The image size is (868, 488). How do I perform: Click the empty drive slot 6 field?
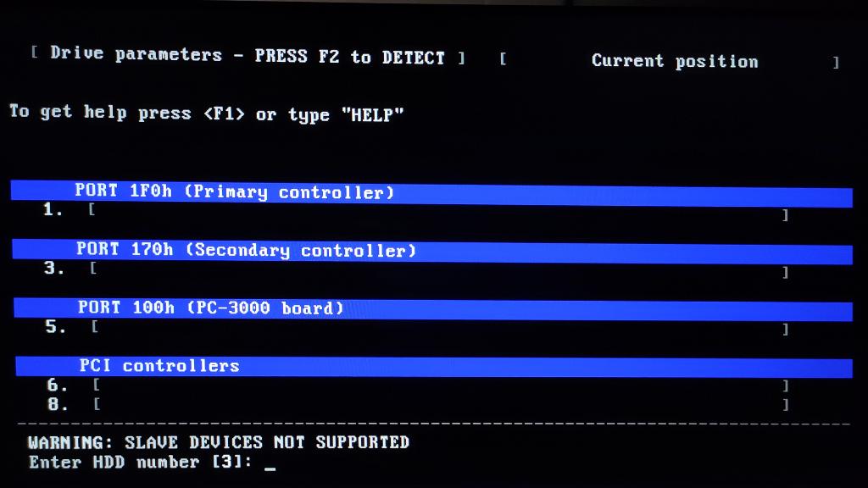(x=440, y=385)
